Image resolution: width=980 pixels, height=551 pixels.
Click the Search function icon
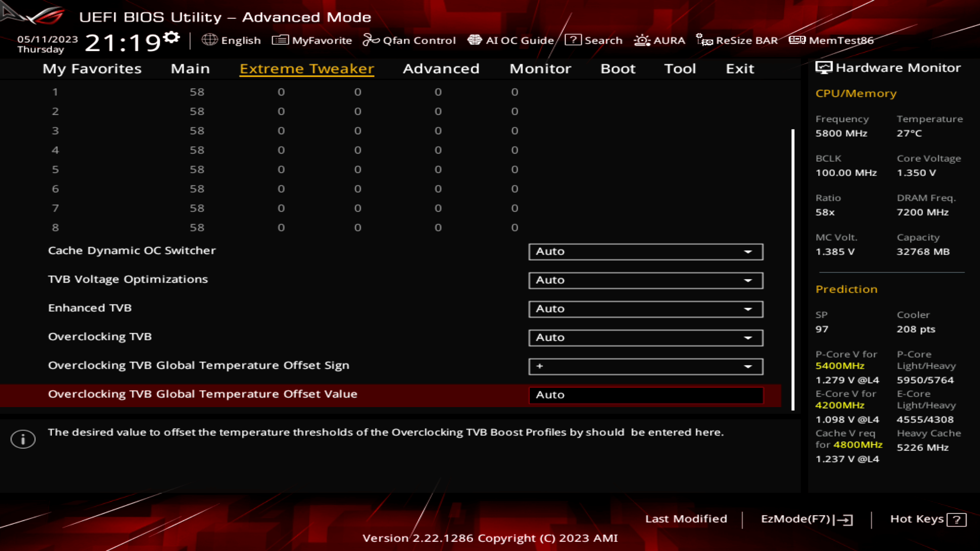click(x=572, y=40)
